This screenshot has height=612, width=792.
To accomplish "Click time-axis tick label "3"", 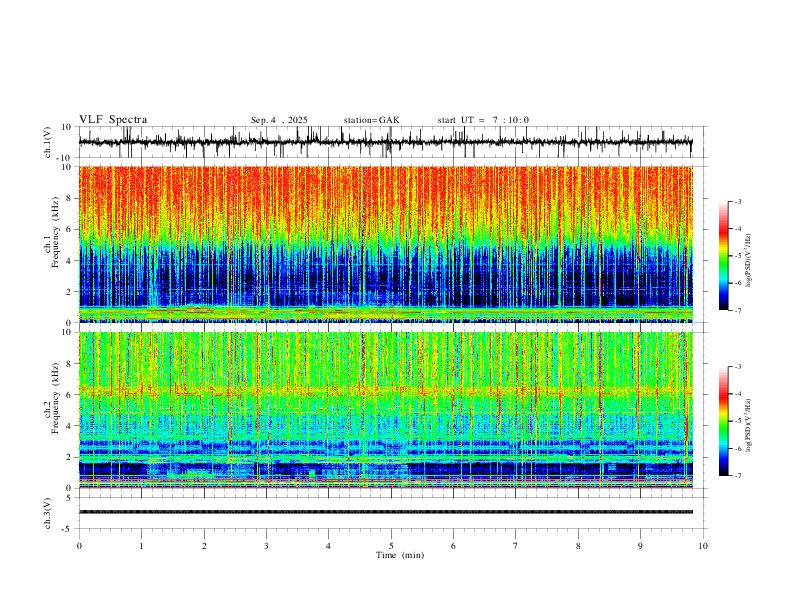I will (x=266, y=546).
